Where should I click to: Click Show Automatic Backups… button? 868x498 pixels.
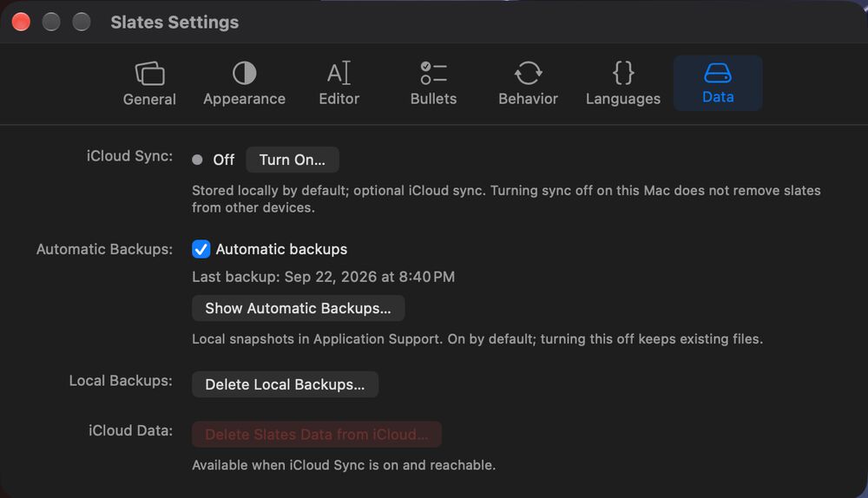click(299, 308)
